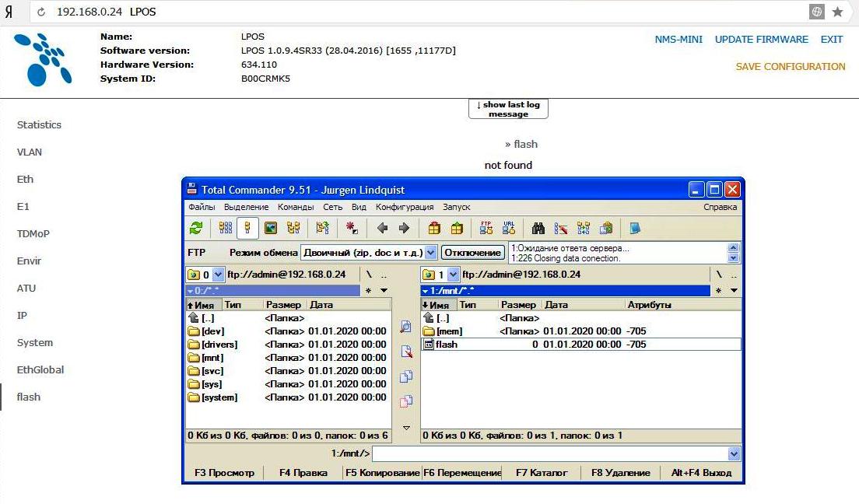The width and height of the screenshot is (859, 504).
Task: Sort left panel by Размер column
Action: click(x=284, y=305)
